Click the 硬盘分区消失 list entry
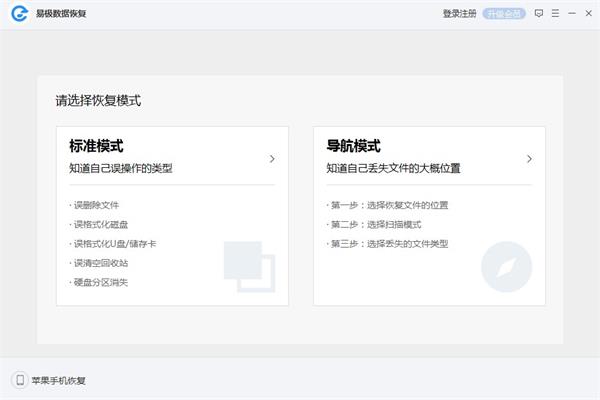 (x=99, y=282)
